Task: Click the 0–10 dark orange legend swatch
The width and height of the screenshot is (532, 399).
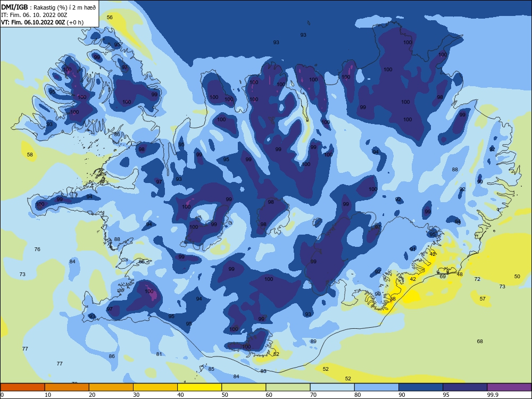Action: [x=22, y=387]
